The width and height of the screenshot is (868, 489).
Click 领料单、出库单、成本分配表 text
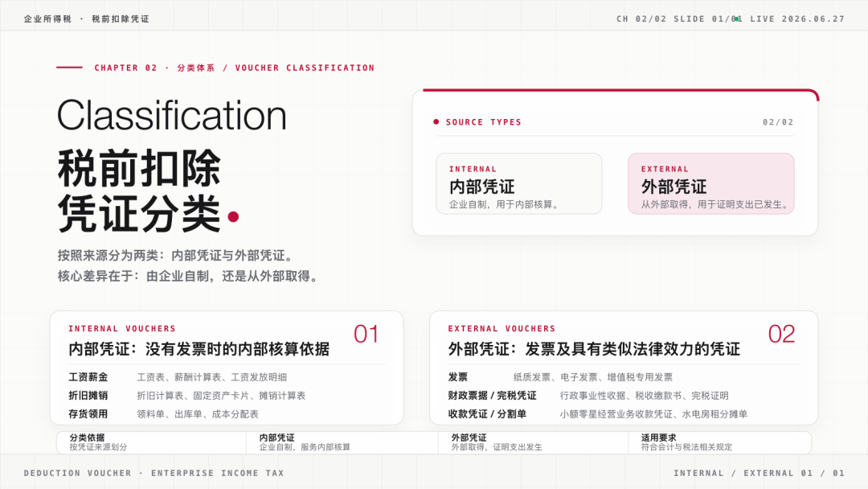[198, 413]
